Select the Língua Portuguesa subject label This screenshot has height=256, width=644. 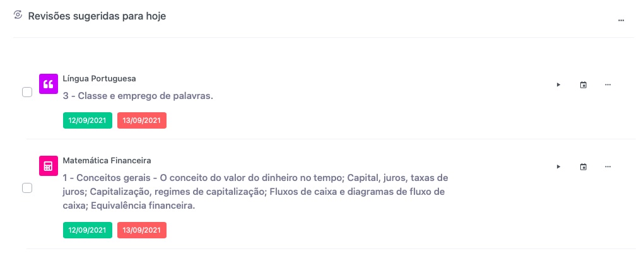point(100,78)
